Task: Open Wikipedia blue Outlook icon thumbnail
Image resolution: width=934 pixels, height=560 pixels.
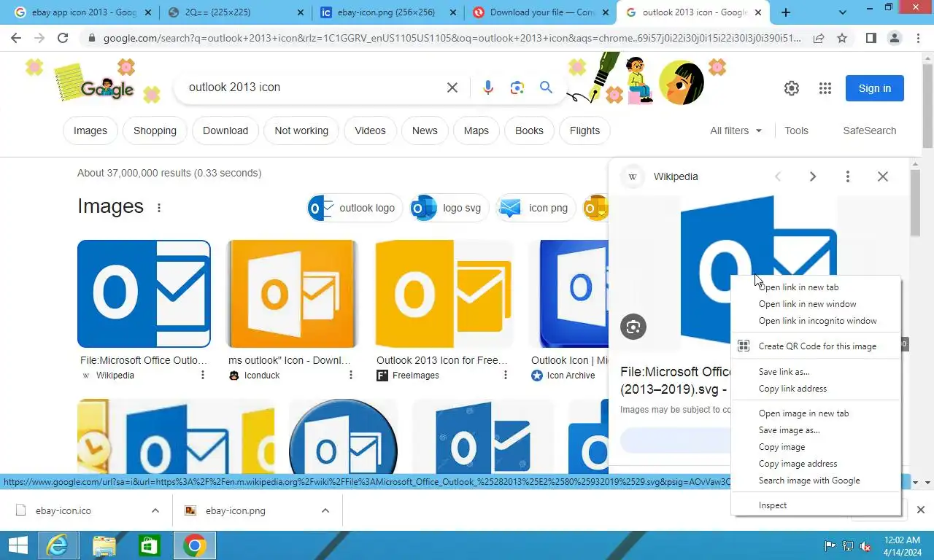Action: pyautogui.click(x=144, y=294)
